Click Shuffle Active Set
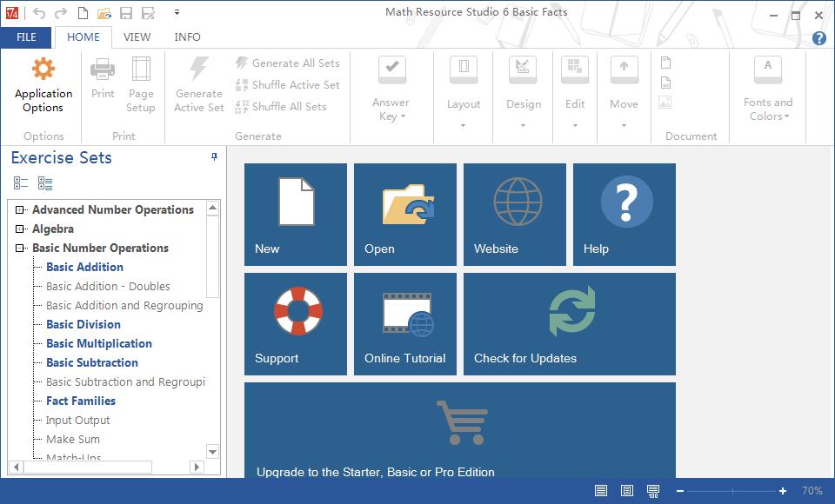The width and height of the screenshot is (835, 504). coord(288,84)
